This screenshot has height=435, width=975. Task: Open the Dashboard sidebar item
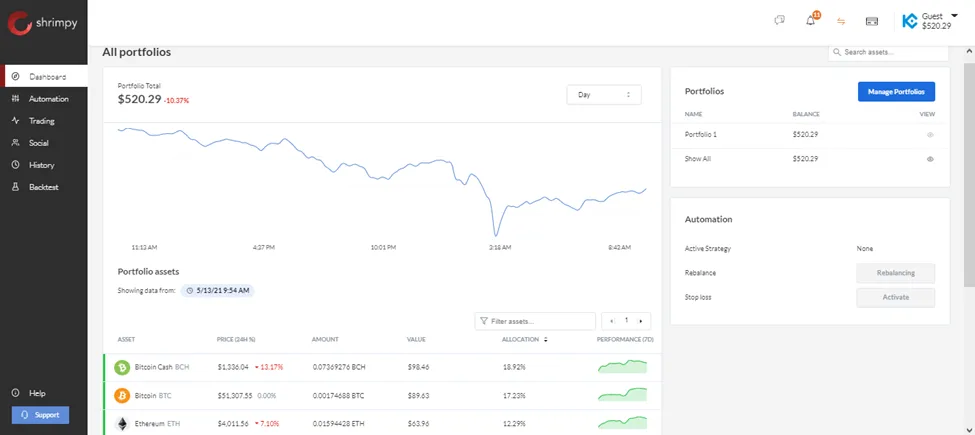45,77
